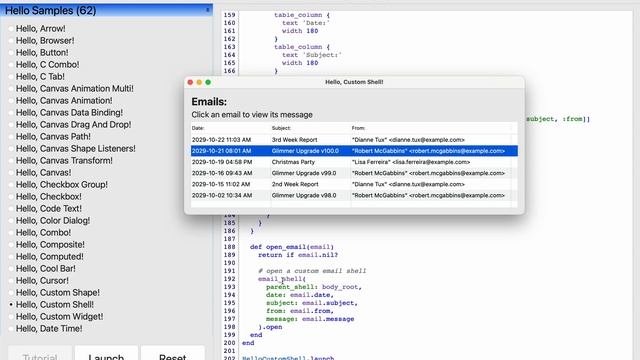
Task: Click the comment on code line 191
Action: pos(312,271)
